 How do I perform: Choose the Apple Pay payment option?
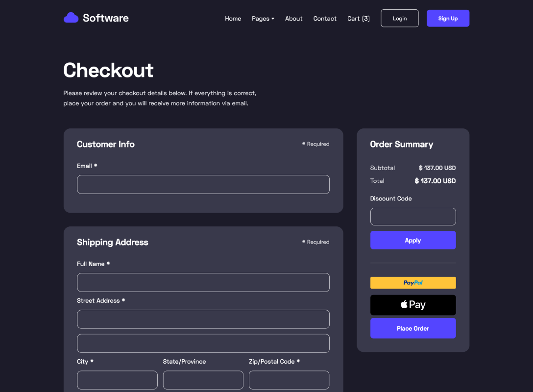pos(413,305)
